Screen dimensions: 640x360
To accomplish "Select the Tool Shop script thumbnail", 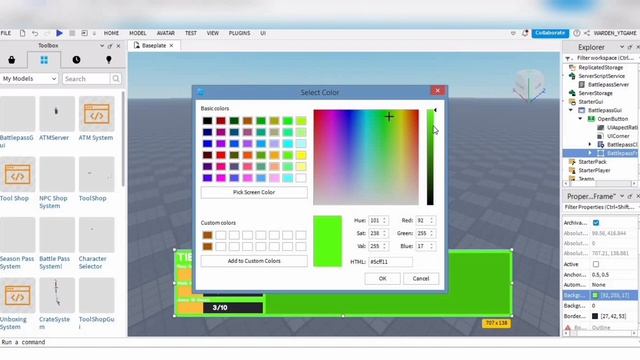I will [x=18, y=174].
